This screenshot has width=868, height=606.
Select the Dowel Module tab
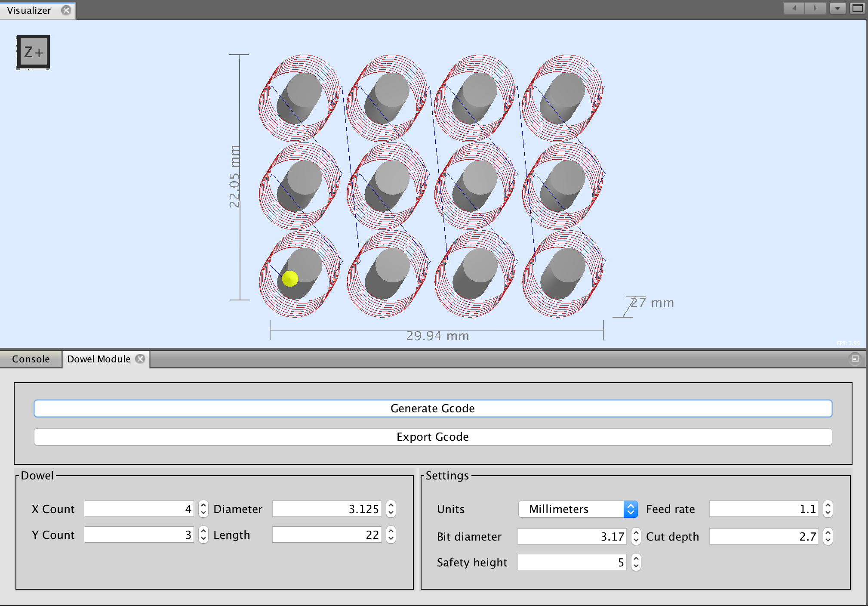pyautogui.click(x=98, y=359)
